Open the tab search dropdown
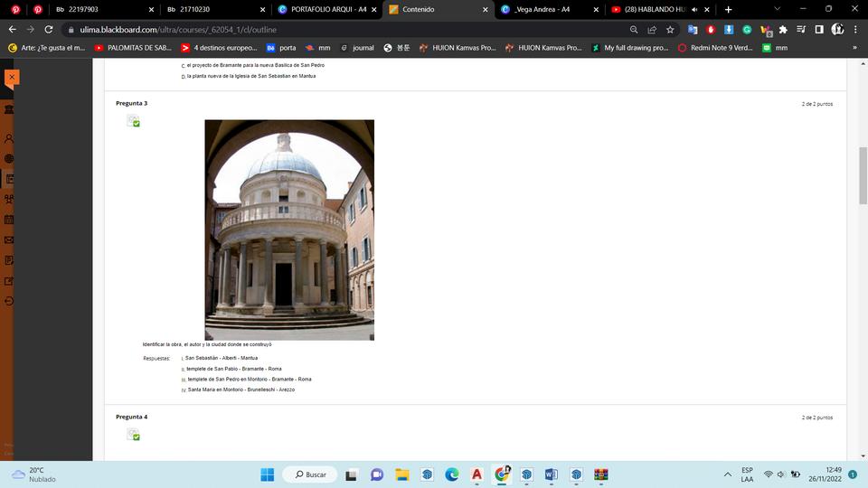Viewport: 868px width, 488px height. point(778,9)
